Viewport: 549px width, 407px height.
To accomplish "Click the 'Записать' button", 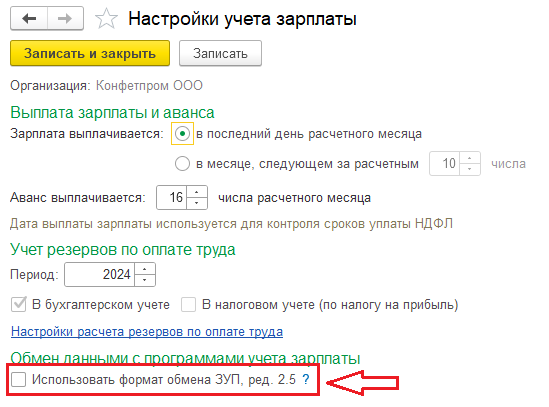I will point(220,53).
